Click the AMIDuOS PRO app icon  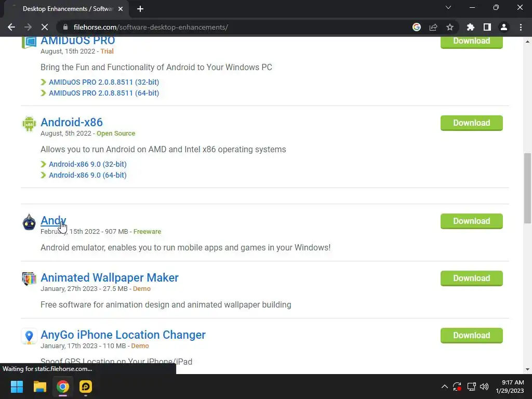click(x=29, y=43)
